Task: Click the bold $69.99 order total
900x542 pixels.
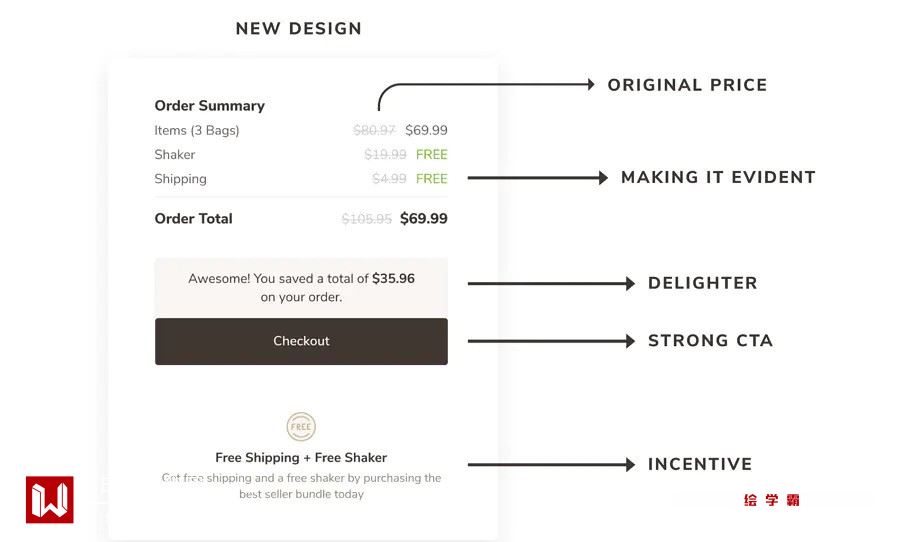Action: (x=424, y=219)
